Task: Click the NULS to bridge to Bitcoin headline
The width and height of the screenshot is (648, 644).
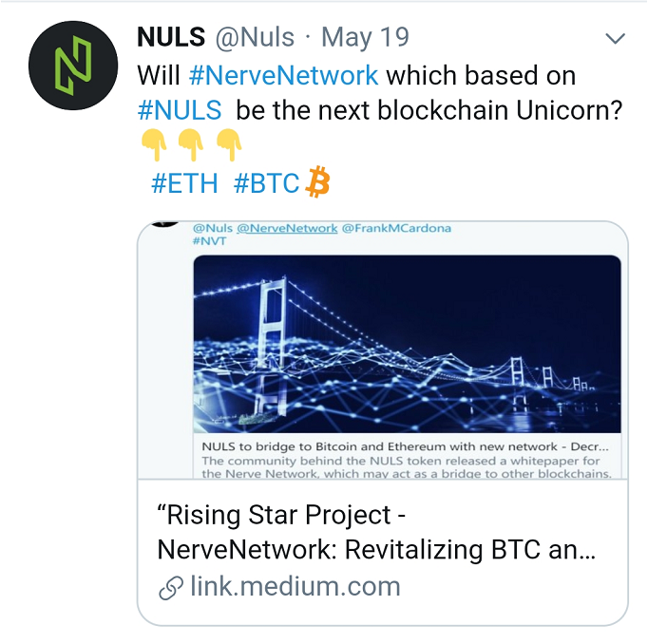Action: click(x=405, y=446)
